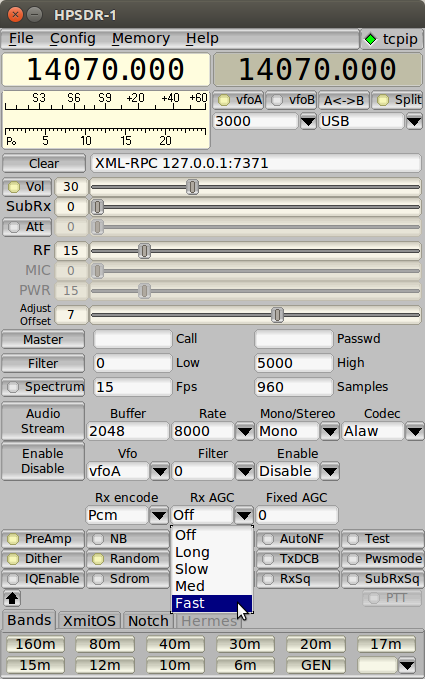Click the tcpip connection status indicator
Screen dimensions: 425x679
(391, 39)
